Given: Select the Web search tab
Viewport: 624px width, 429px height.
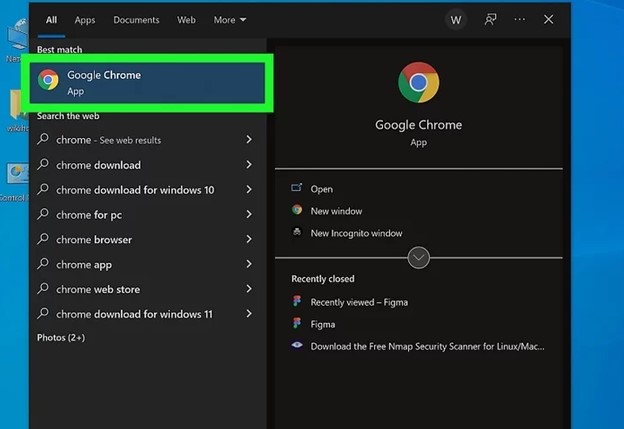Looking at the screenshot, I should (186, 19).
